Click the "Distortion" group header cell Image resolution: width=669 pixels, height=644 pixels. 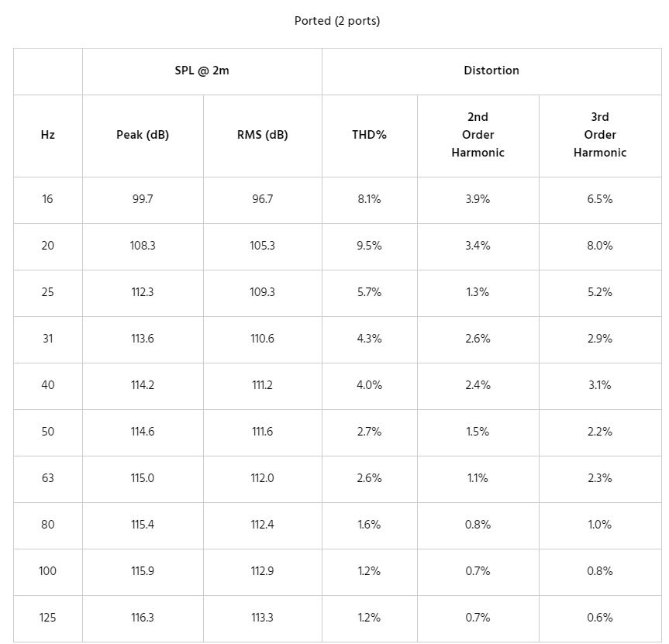pyautogui.click(x=491, y=71)
